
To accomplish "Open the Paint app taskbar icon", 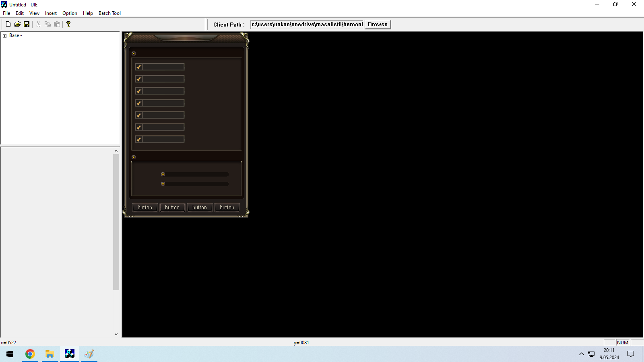I will (89, 354).
